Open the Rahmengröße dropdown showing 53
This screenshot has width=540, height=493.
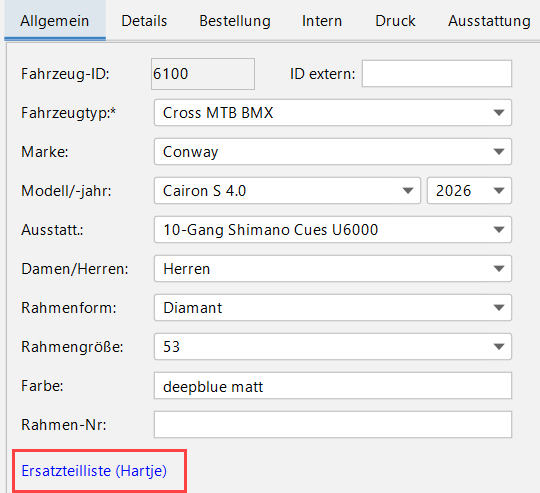333,346
